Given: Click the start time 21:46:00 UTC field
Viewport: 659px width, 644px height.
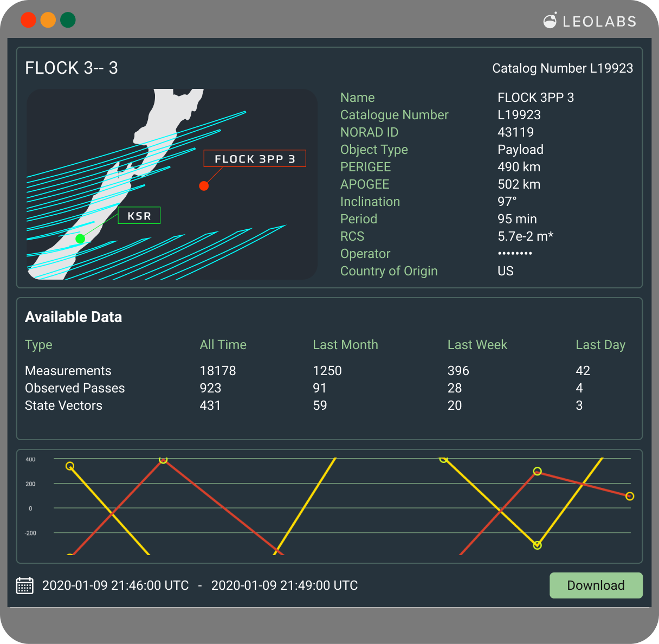Looking at the screenshot, I should 115,585.
